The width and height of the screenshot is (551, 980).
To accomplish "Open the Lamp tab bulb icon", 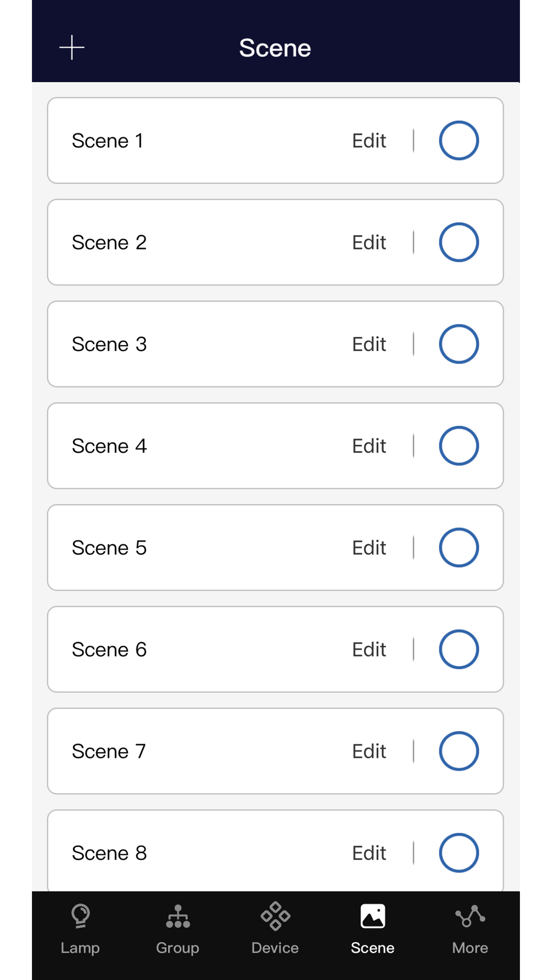I will tap(80, 916).
